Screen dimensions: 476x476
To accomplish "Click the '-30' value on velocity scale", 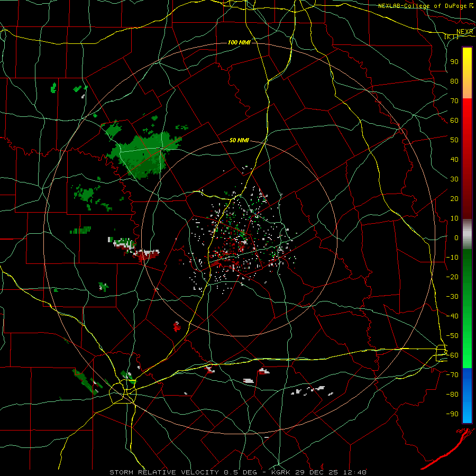I will pyautogui.click(x=452, y=297).
